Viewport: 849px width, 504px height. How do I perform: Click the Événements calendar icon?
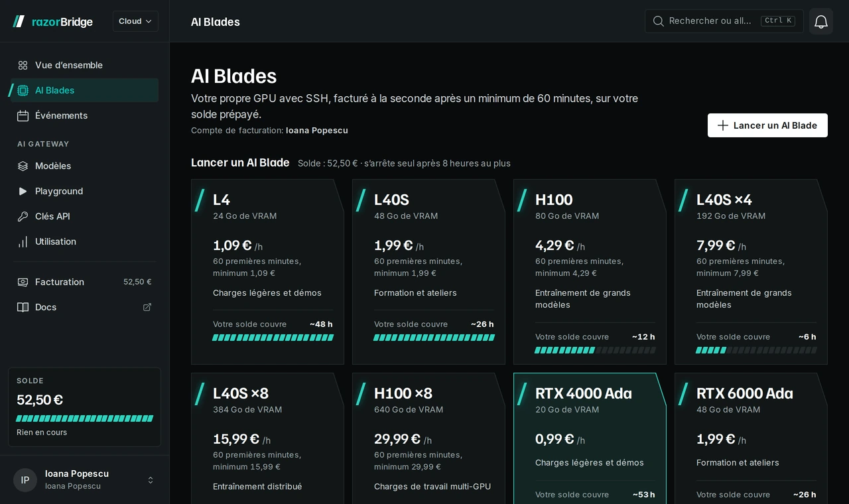tap(23, 115)
